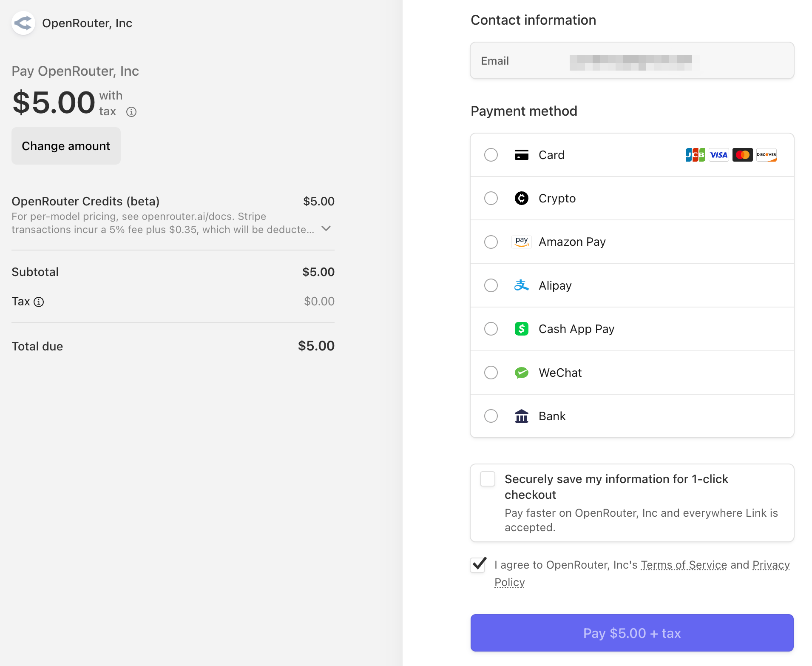Select the WeChat payment option row

(632, 373)
